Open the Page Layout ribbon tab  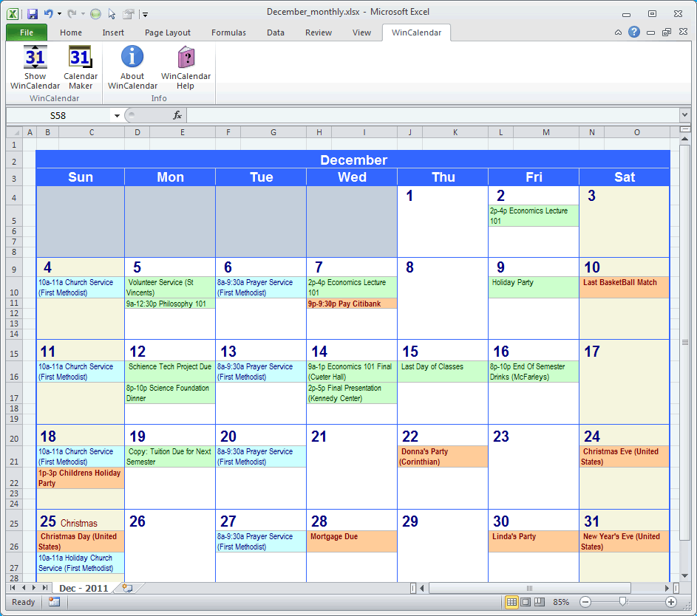point(168,32)
